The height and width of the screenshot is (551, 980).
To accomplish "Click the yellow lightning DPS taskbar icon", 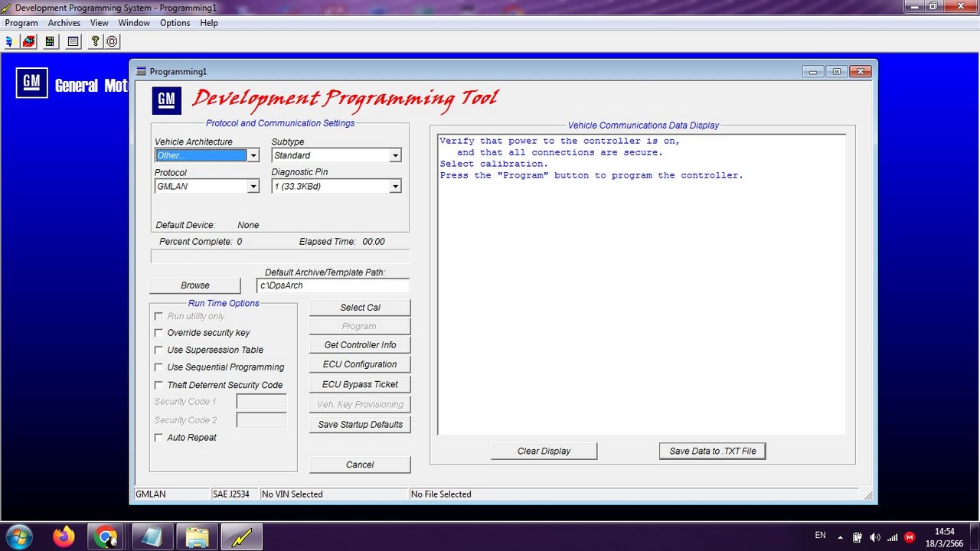I will (241, 537).
